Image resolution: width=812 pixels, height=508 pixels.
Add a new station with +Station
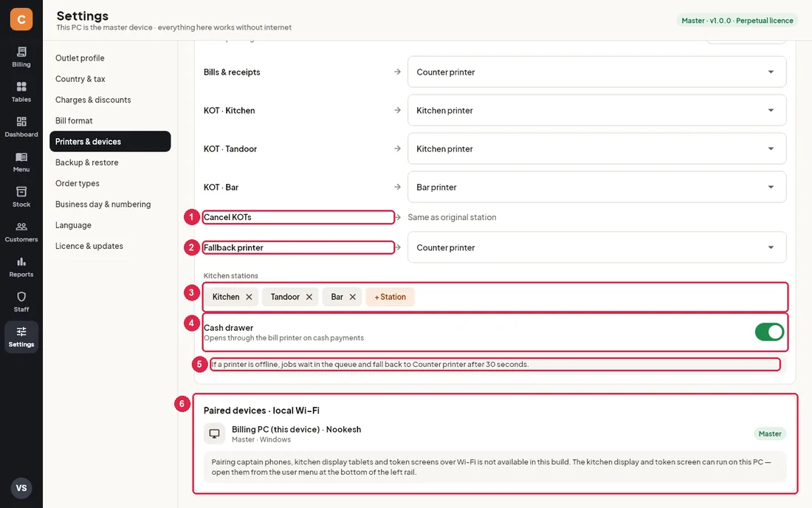pyautogui.click(x=390, y=297)
